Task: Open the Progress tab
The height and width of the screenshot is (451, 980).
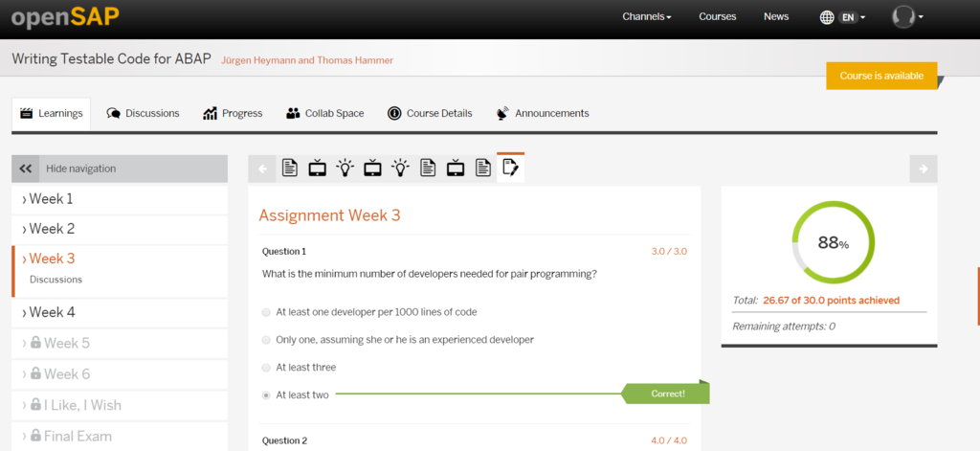Action: click(x=233, y=114)
